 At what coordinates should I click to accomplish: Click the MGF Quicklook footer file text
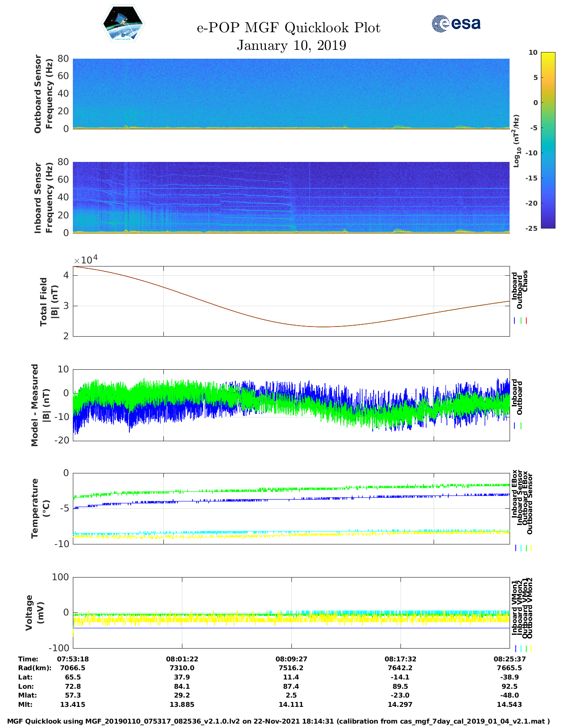pos(279,721)
